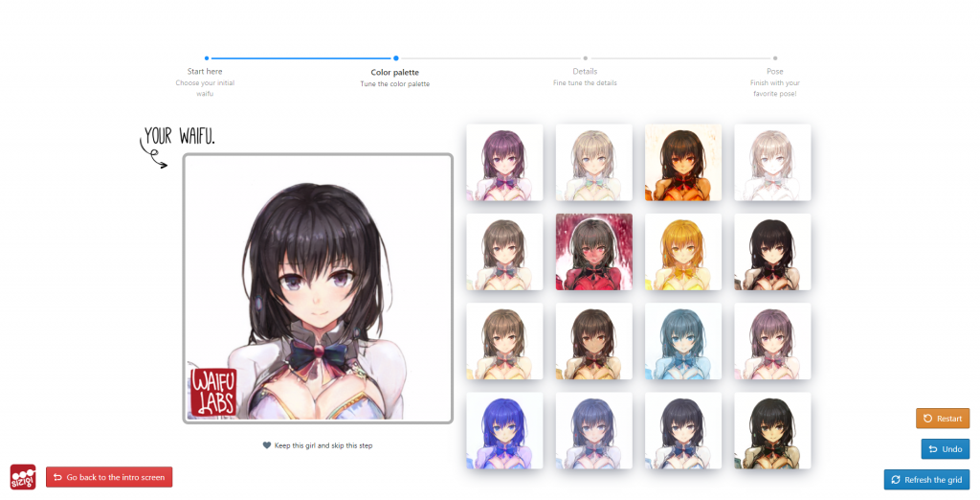Jump to the 'Pose' step
Viewport: 980px width, 500px height.
(x=774, y=72)
